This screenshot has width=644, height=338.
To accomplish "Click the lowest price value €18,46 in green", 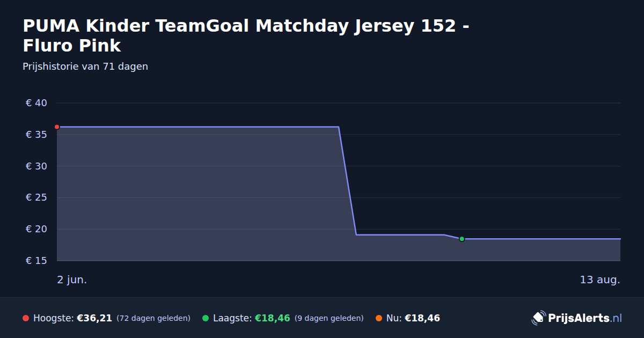I will pos(272,318).
